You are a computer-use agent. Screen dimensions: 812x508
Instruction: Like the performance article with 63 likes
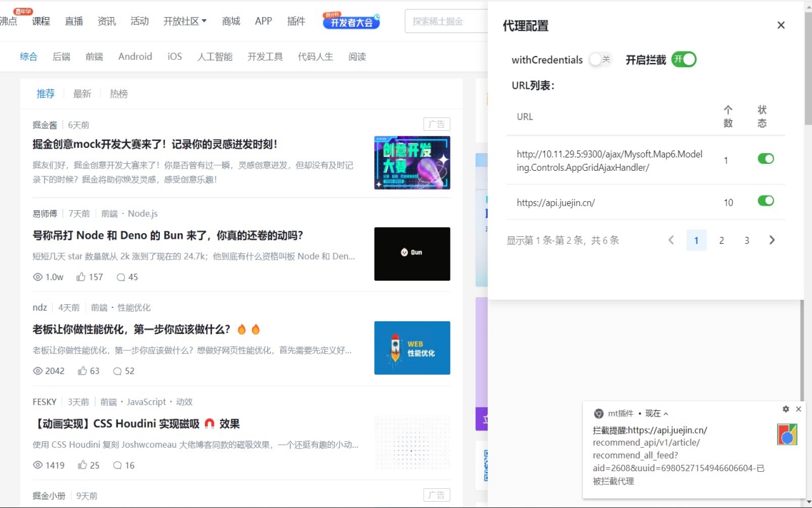pyautogui.click(x=82, y=371)
